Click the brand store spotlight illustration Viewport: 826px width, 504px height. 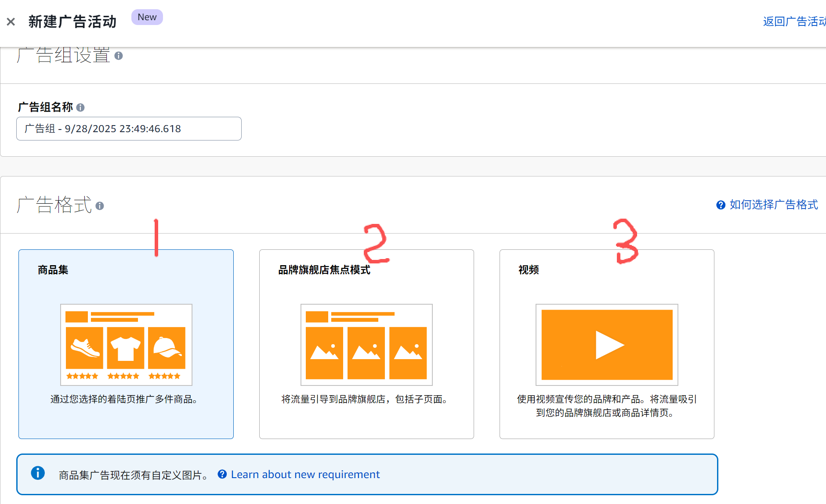coord(366,345)
